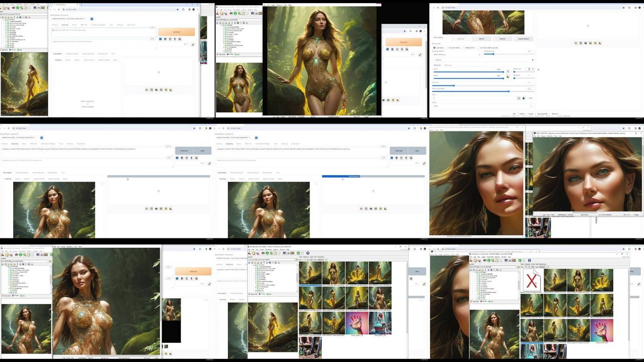Switch to txt2img tab in grey-progress-bar frame

[x=5, y=144]
